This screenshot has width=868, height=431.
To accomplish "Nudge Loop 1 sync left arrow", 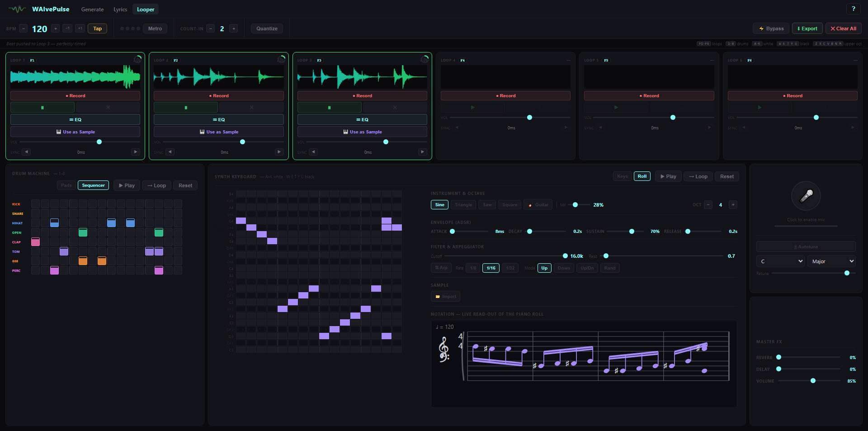I will point(26,152).
